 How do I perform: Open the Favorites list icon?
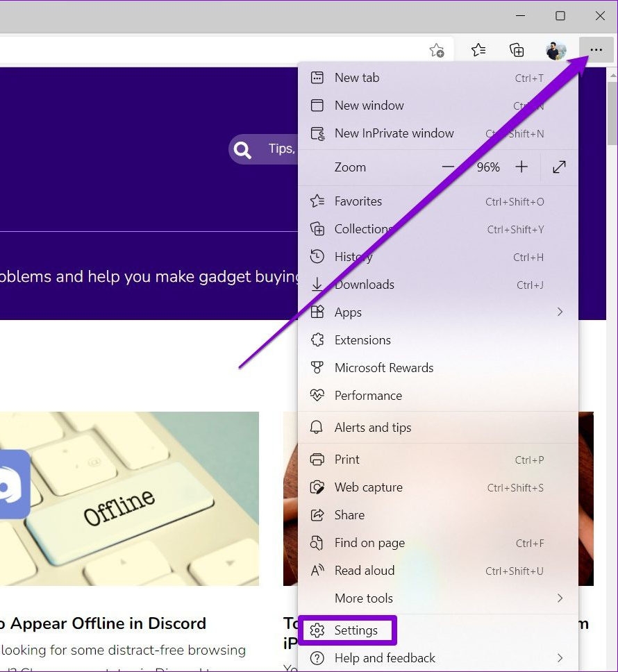click(477, 49)
